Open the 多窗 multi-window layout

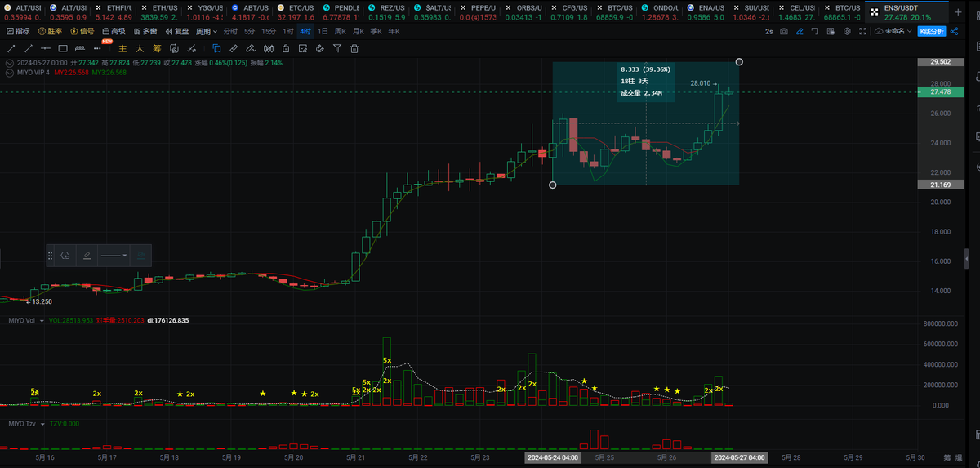145,31
